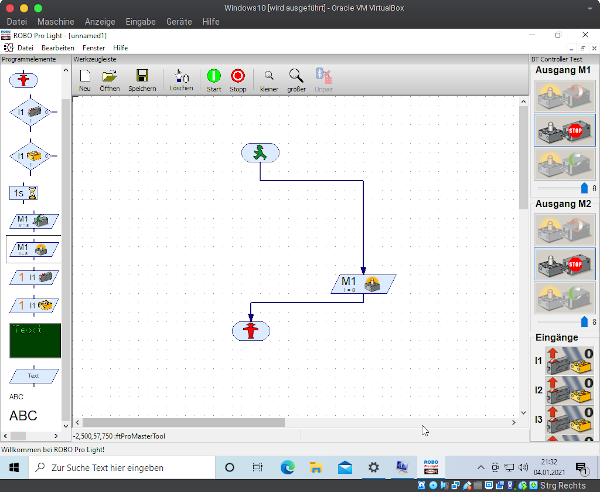600x492 pixels.
Task: Select the red end-man block on canvas
Action: [251, 331]
